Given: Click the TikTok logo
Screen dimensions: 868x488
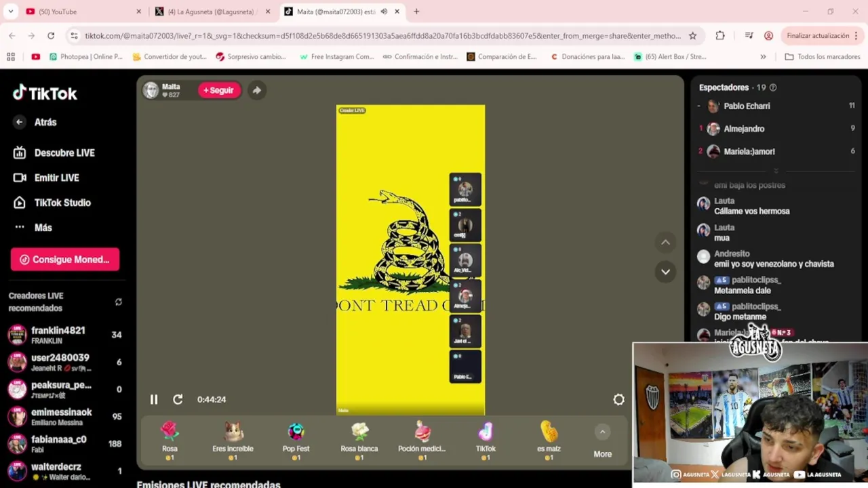Looking at the screenshot, I should click(x=45, y=93).
